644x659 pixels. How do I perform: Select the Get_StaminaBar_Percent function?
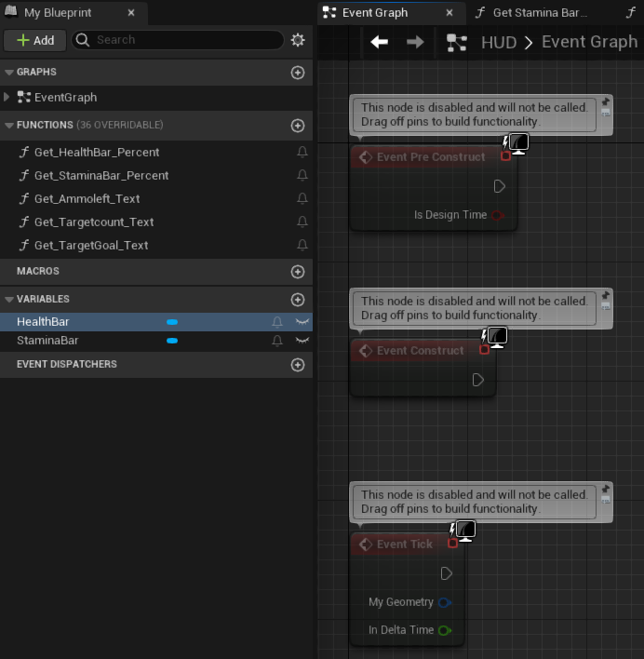[x=101, y=175]
